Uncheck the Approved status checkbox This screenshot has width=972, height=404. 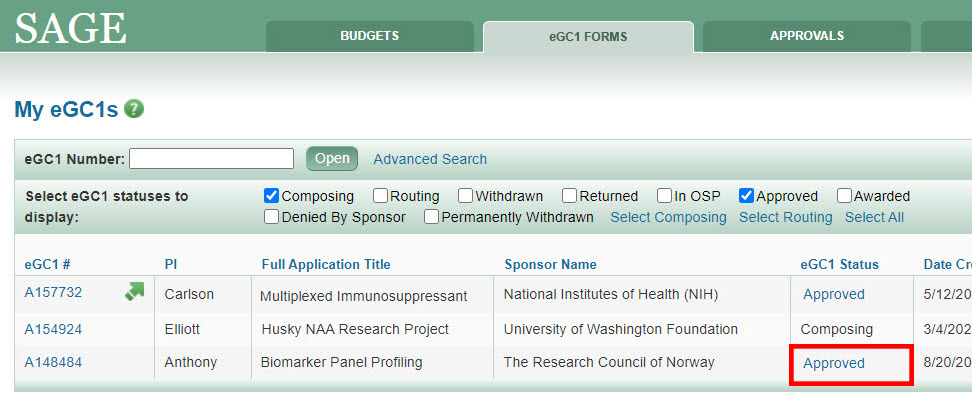click(746, 196)
